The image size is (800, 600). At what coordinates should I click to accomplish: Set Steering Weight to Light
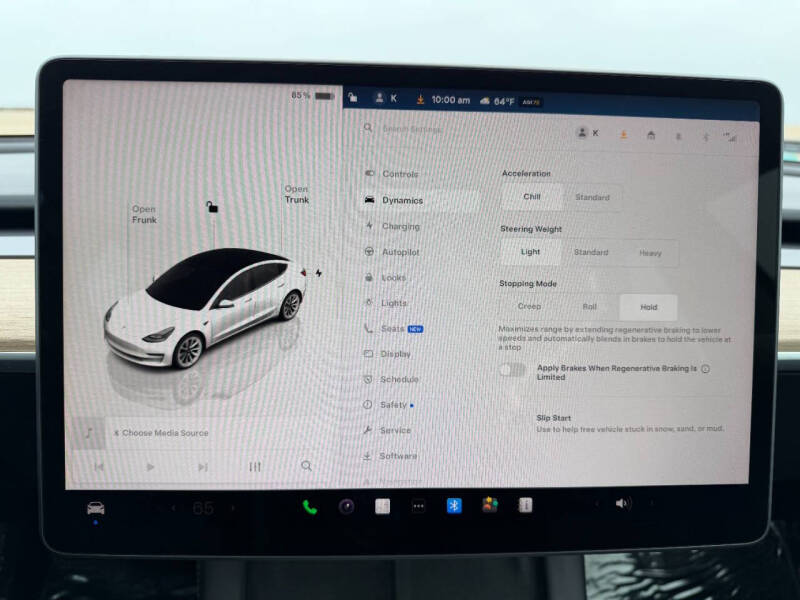[x=531, y=252]
